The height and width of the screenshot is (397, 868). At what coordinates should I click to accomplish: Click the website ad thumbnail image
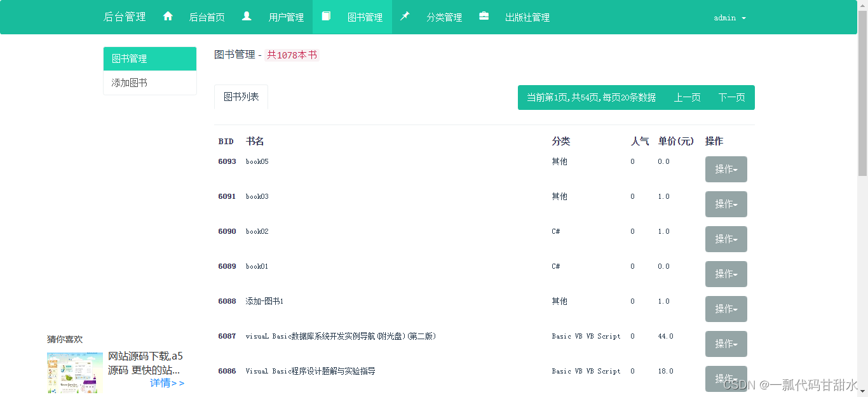pyautogui.click(x=74, y=373)
